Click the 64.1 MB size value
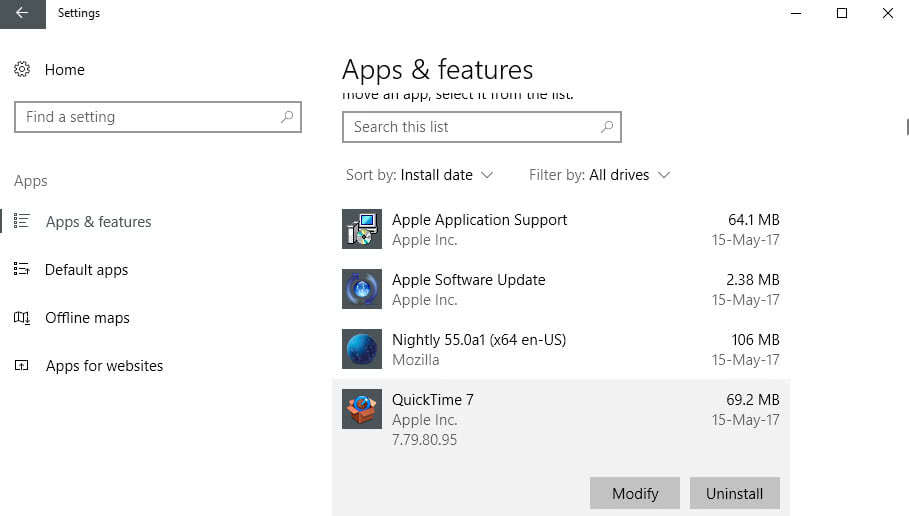 click(x=754, y=220)
